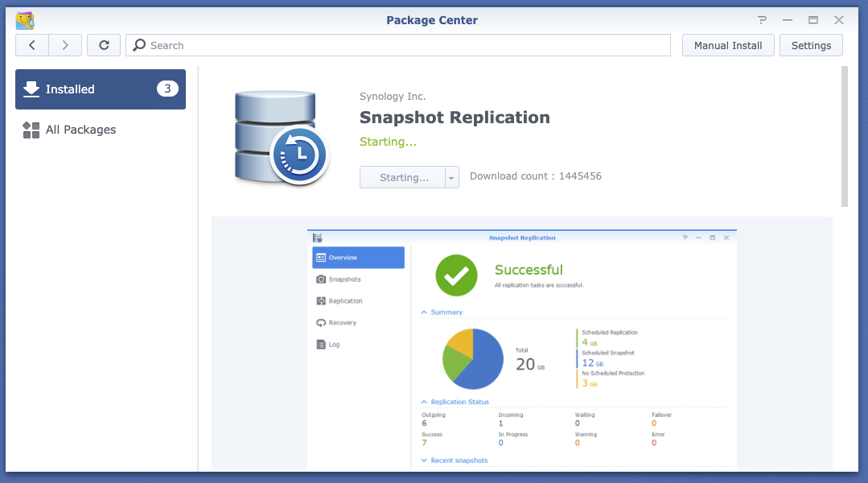Close the Package Center window
Viewport: 868px width, 483px height.
(839, 20)
